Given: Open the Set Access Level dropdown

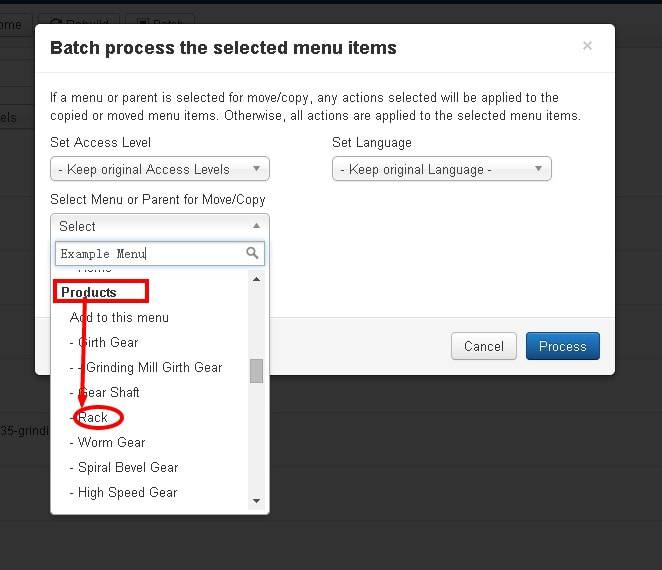Looking at the screenshot, I should (x=159, y=169).
